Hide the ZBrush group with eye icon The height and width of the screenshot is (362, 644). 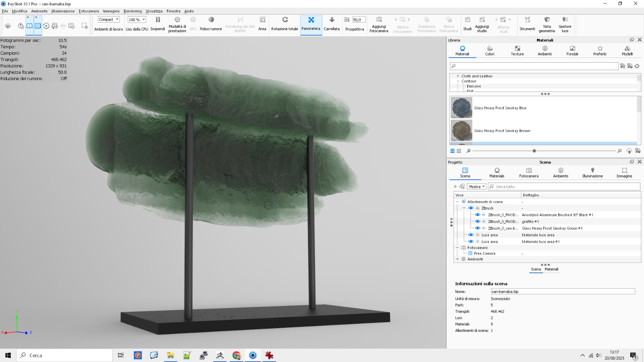coord(471,208)
